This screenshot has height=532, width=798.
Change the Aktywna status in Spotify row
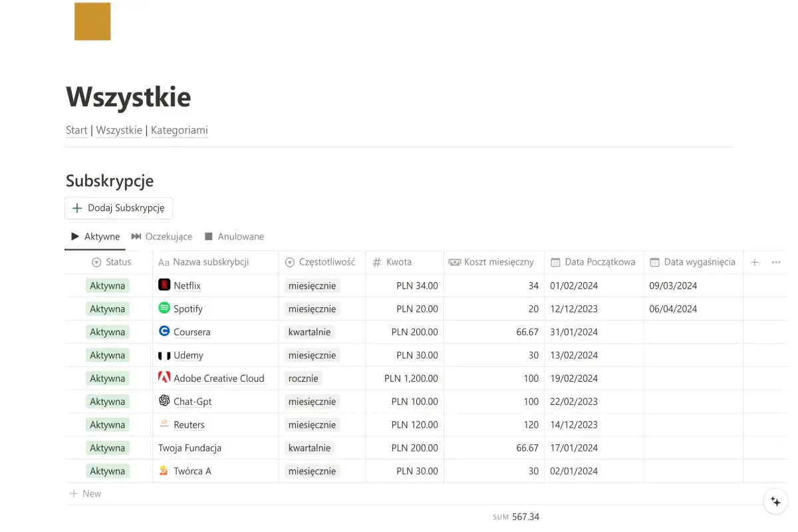(x=108, y=309)
